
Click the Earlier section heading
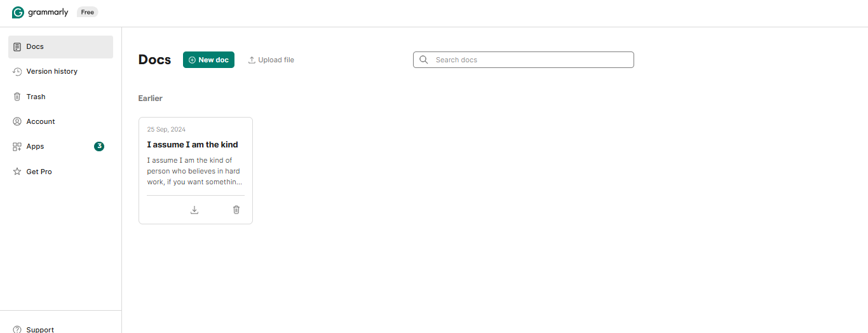151,99
